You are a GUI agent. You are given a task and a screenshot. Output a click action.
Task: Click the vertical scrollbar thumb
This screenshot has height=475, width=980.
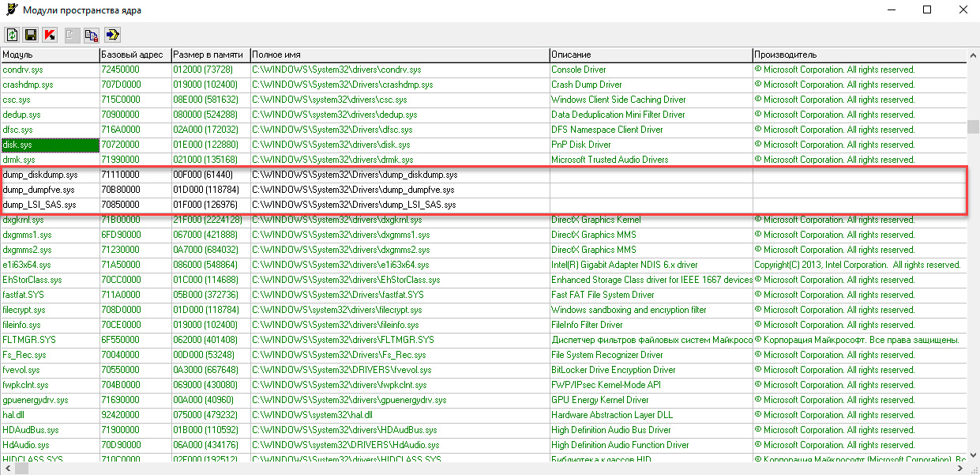974,128
